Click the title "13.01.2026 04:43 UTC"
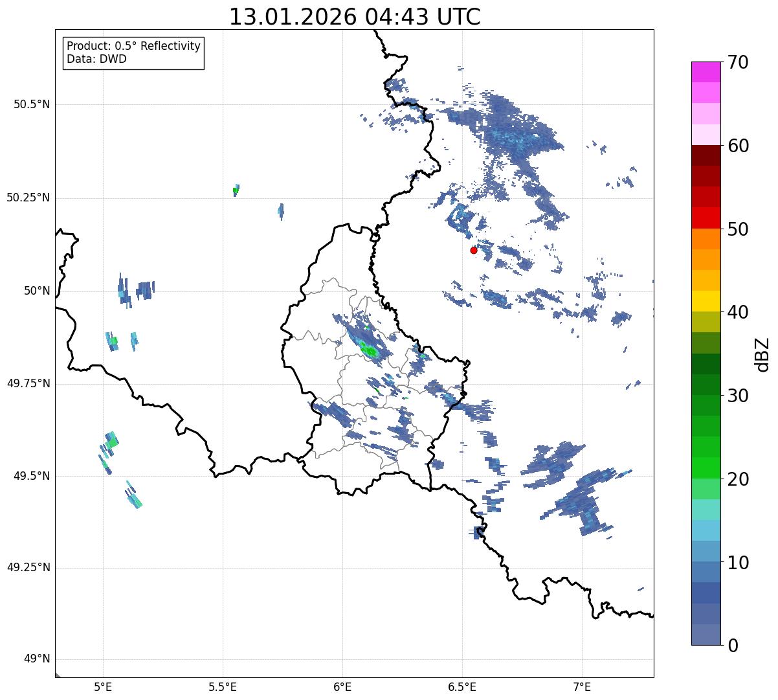778x700 pixels. coord(355,17)
